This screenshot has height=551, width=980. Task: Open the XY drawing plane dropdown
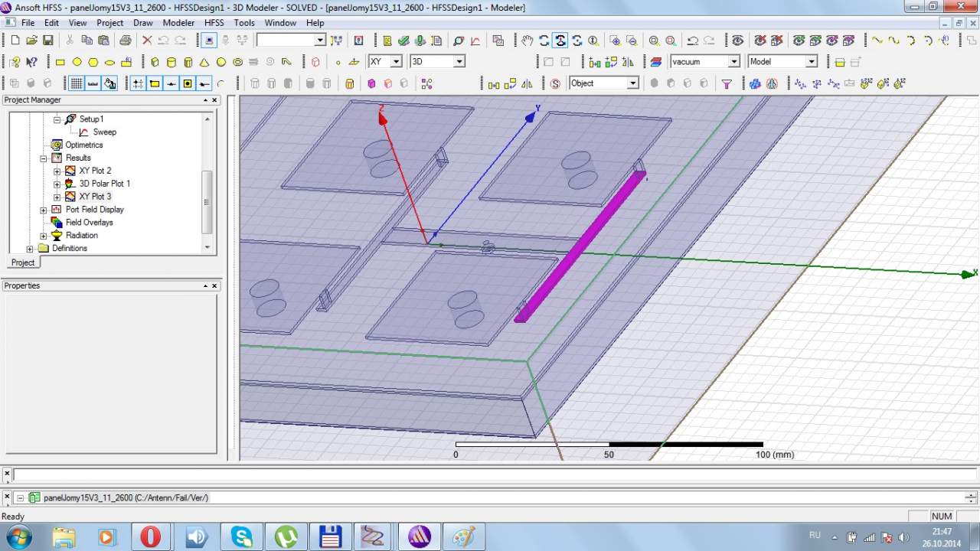click(396, 62)
